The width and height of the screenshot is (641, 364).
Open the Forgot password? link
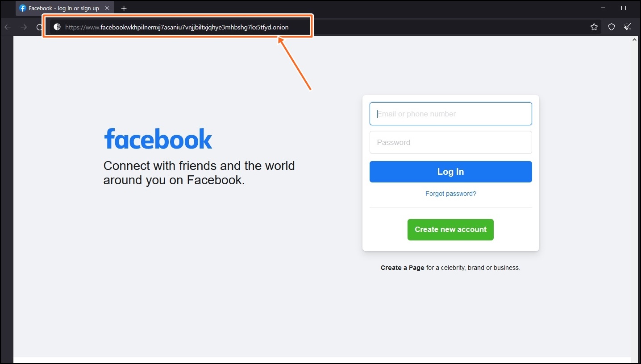(450, 194)
